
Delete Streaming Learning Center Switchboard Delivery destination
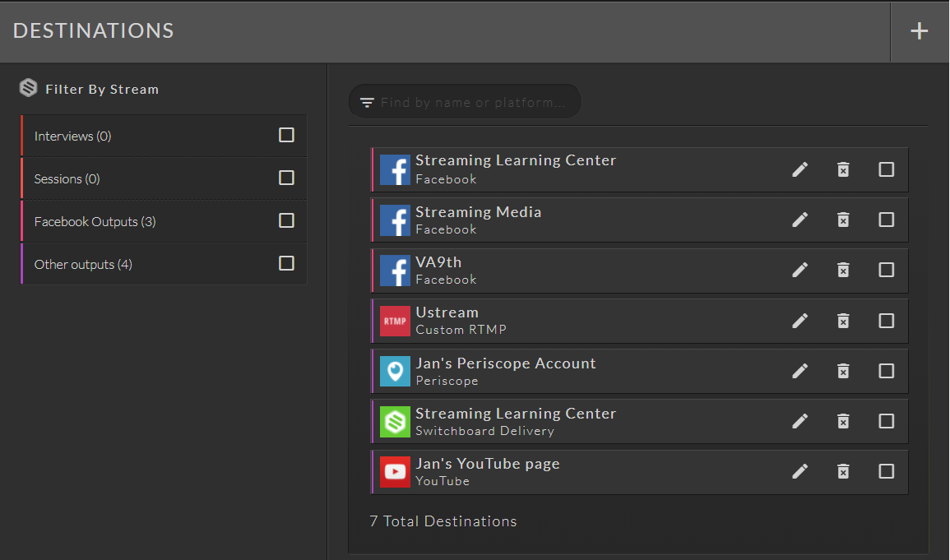pos(843,421)
